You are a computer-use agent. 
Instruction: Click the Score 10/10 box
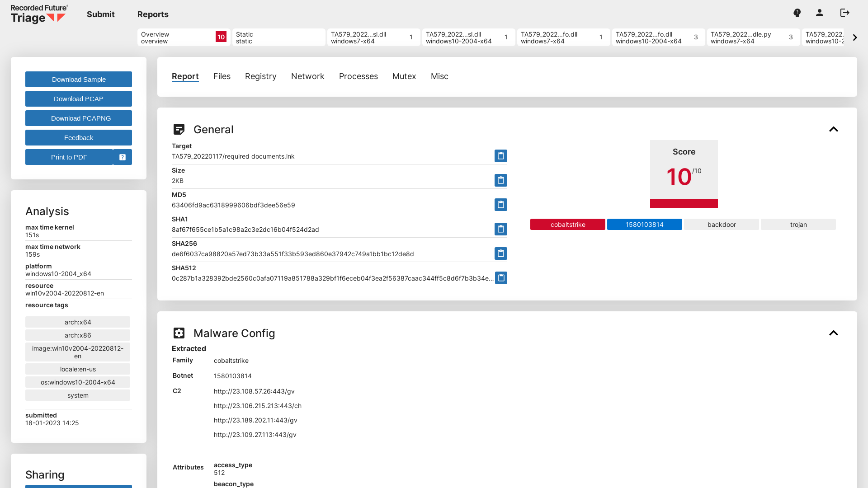click(684, 174)
